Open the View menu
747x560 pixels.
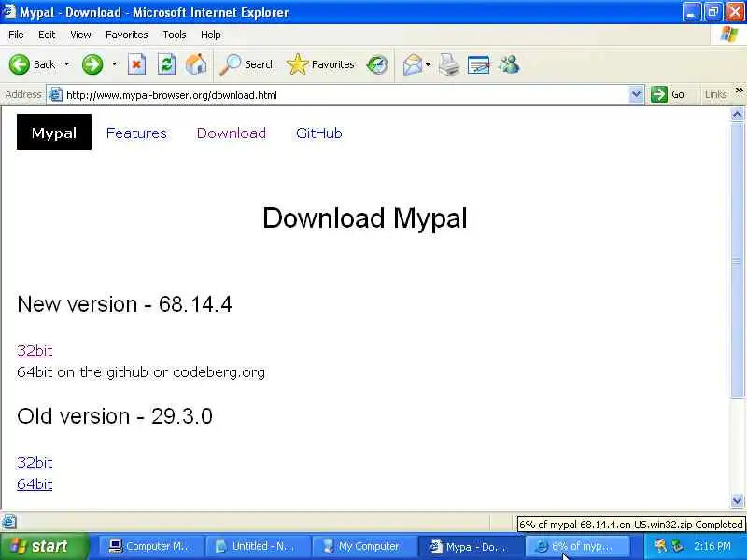coord(80,35)
